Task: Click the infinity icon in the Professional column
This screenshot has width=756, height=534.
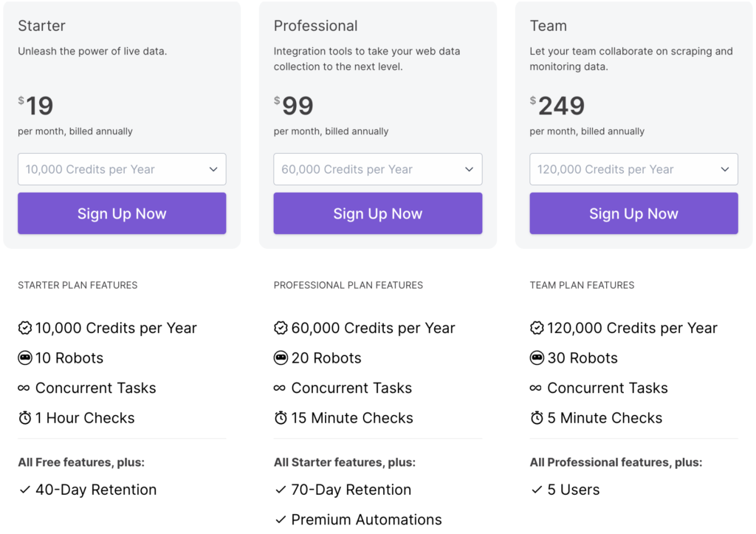Action: [281, 388]
